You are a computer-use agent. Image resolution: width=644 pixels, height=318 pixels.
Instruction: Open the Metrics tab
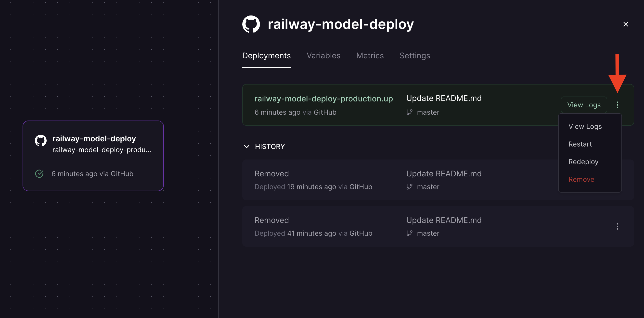[x=370, y=55]
